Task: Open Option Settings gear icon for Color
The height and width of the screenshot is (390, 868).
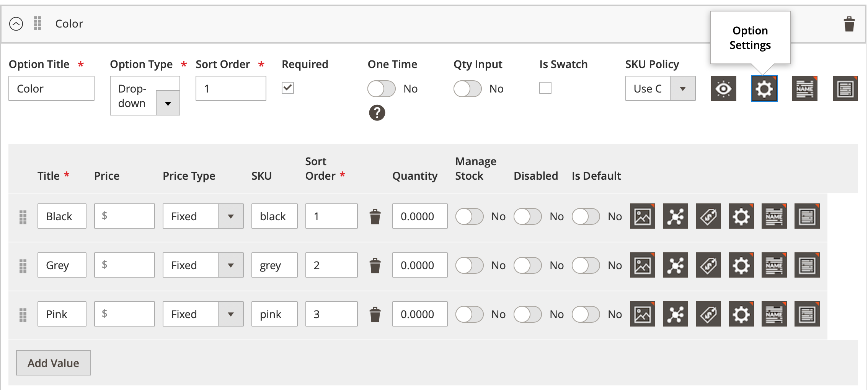Action: pyautogui.click(x=764, y=88)
